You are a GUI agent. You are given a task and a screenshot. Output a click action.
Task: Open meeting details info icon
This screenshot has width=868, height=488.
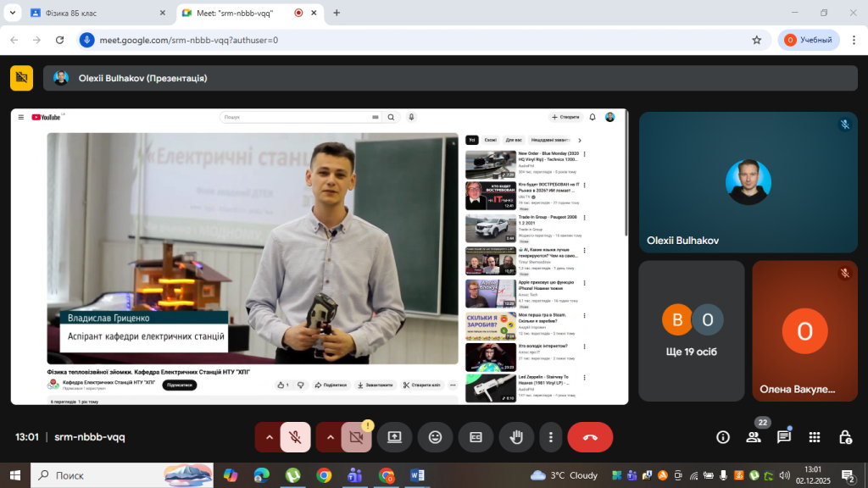[723, 437]
